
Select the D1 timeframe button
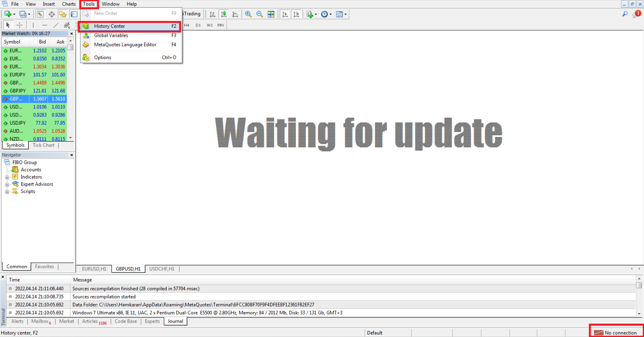[x=198, y=25]
